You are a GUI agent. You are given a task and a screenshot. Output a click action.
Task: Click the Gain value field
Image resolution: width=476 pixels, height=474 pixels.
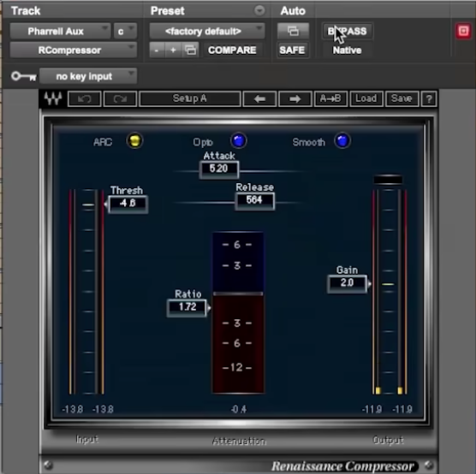(x=347, y=283)
